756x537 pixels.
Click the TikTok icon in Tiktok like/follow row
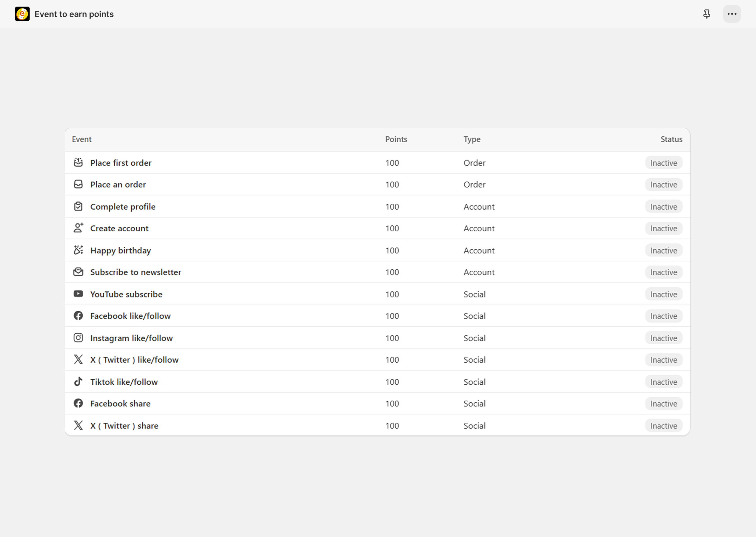78,382
